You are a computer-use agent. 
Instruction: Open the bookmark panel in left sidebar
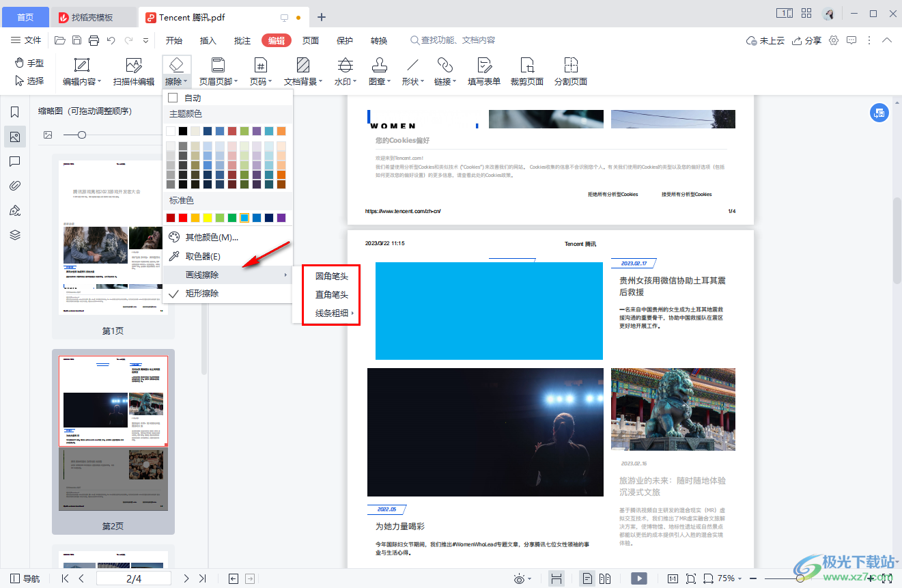click(15, 112)
